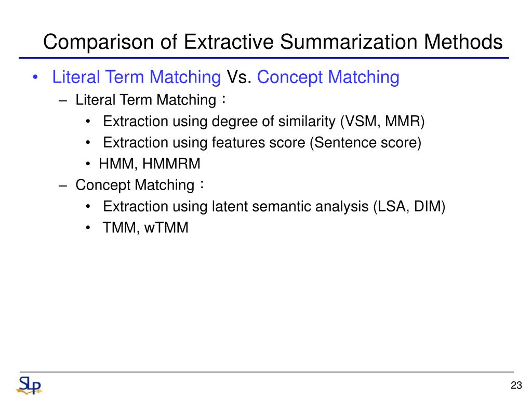Click the features score bullet line
This screenshot has height=399, width=532.
(262, 142)
